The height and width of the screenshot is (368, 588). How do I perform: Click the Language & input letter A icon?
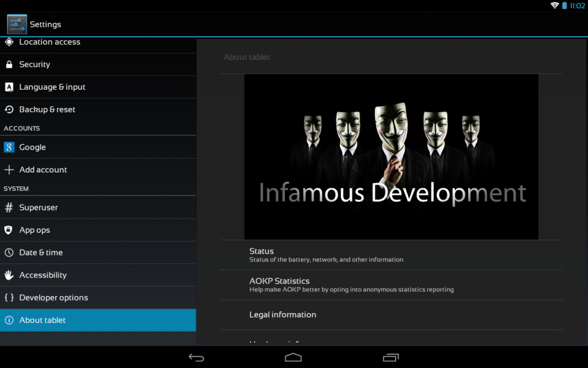(9, 87)
